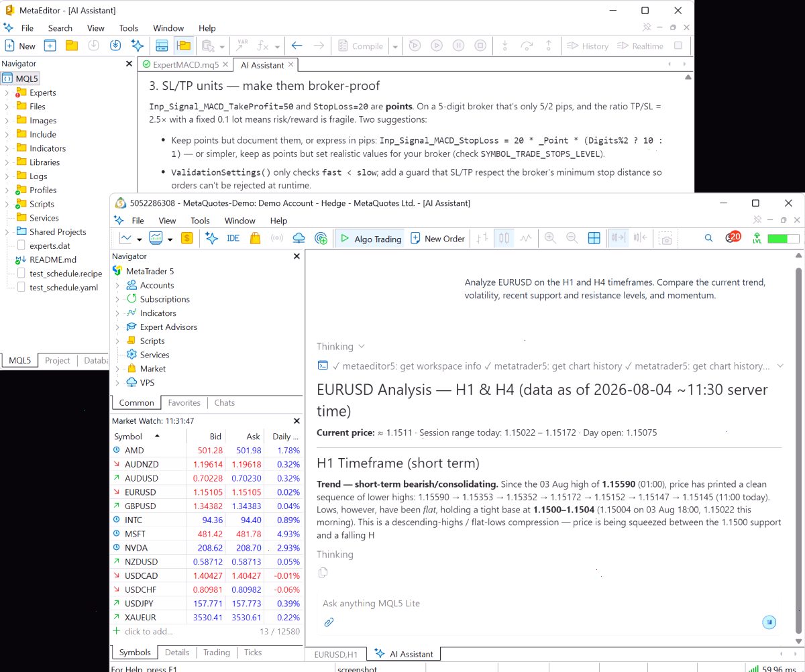This screenshot has height=672, width=805.
Task: Copy the AI response with the copy icon
Action: pyautogui.click(x=323, y=572)
